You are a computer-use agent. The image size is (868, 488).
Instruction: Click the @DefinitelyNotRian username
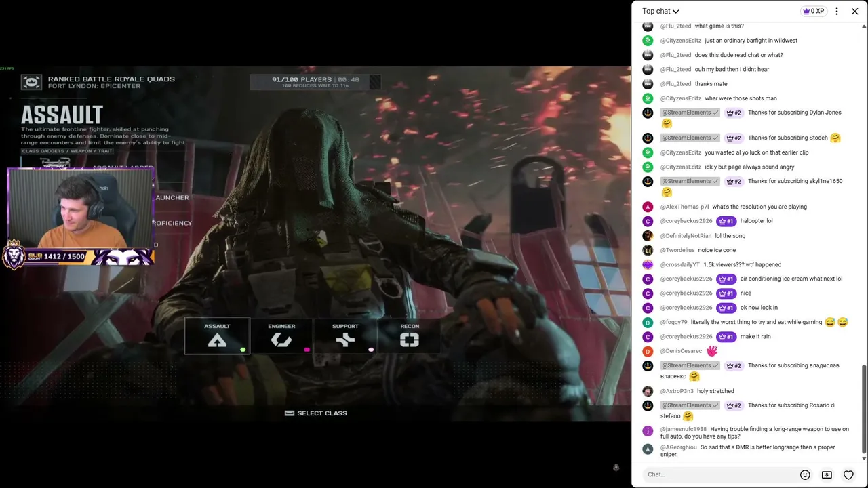point(686,236)
